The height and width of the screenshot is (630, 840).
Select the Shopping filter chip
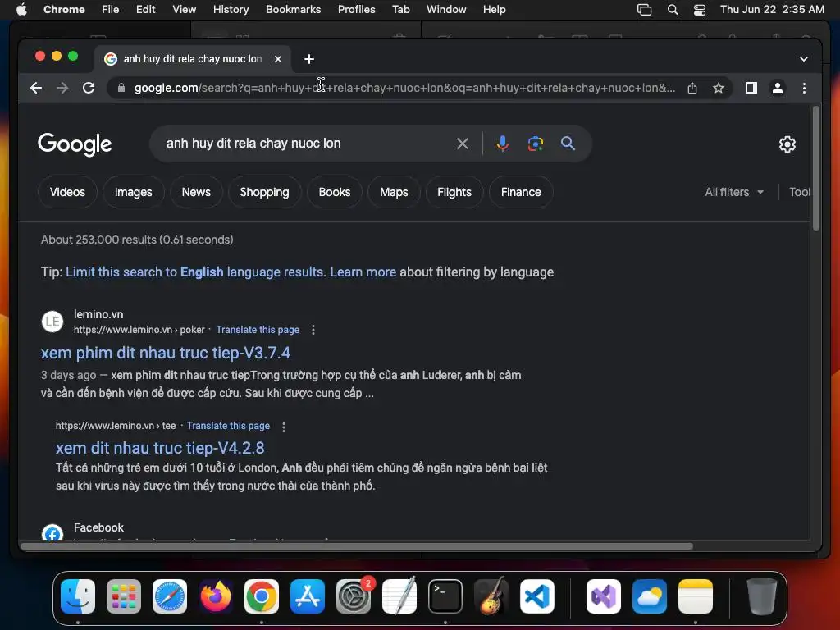(x=264, y=192)
